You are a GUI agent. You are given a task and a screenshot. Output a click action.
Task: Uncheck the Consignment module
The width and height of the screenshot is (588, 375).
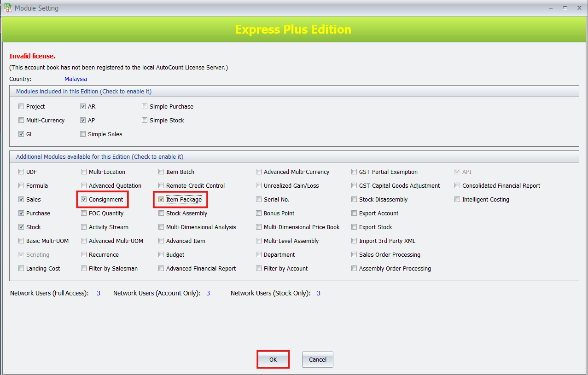(84, 199)
